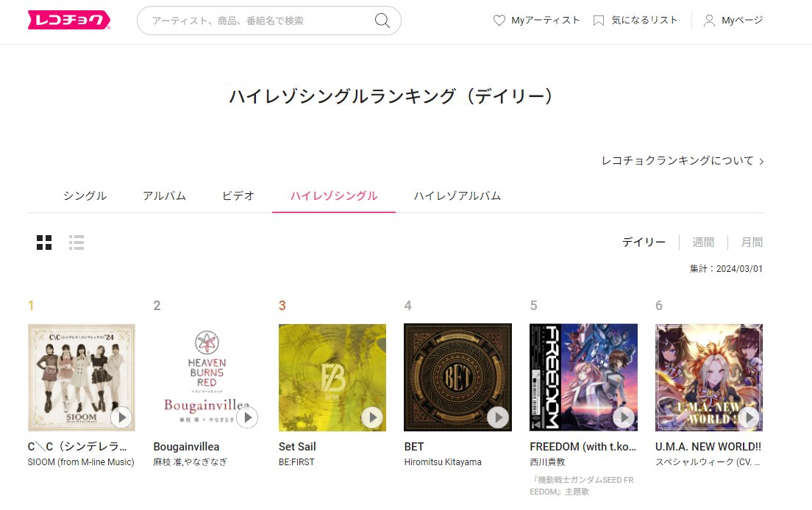Play preview of BET single

(x=498, y=417)
